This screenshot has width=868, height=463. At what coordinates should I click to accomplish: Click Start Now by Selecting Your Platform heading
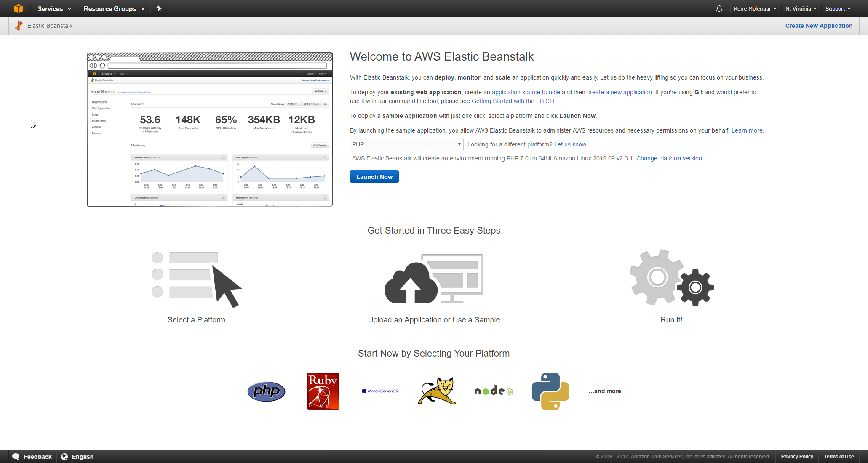tap(434, 354)
